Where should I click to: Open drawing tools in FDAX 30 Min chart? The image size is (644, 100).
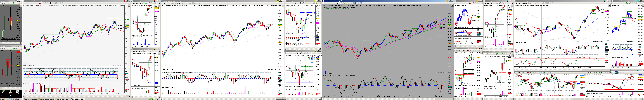[x=149, y=3]
